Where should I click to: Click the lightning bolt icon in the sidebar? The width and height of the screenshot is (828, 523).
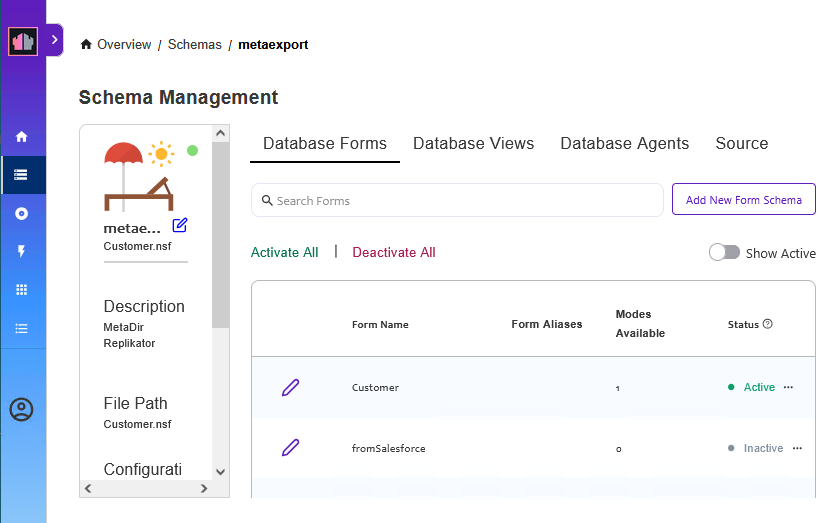pos(21,252)
